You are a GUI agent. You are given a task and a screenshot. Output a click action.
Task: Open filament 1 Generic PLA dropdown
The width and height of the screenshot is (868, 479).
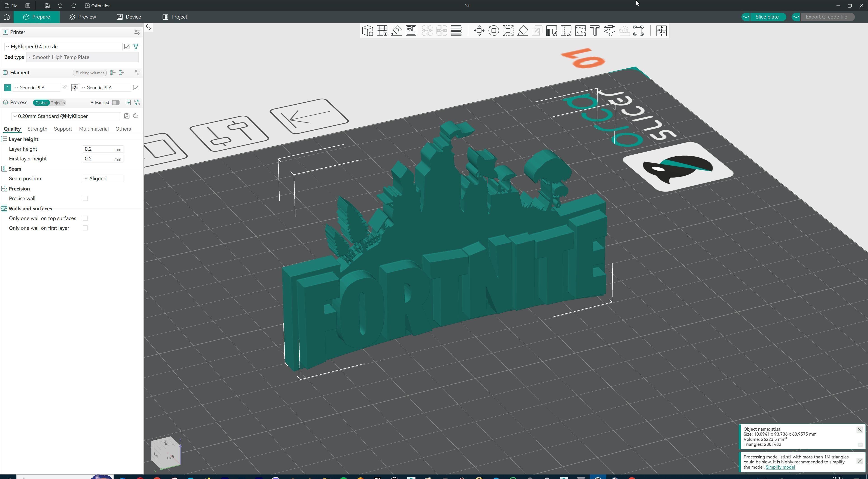pos(36,88)
